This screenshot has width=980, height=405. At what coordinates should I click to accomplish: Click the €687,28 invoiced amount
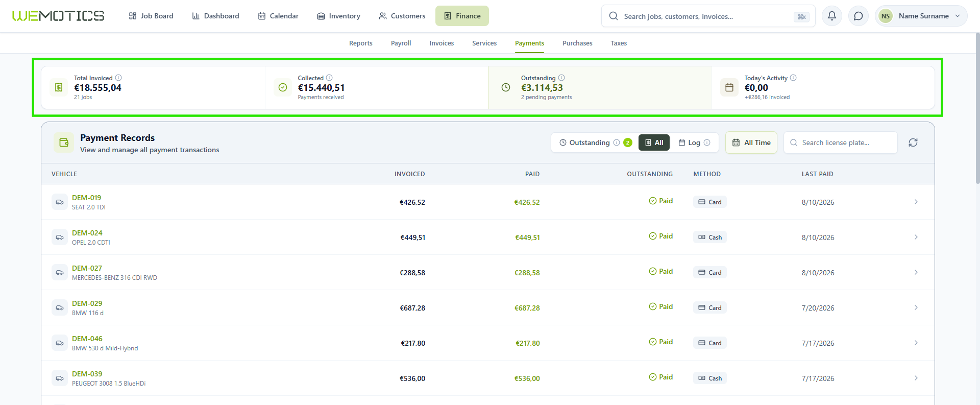tap(412, 308)
